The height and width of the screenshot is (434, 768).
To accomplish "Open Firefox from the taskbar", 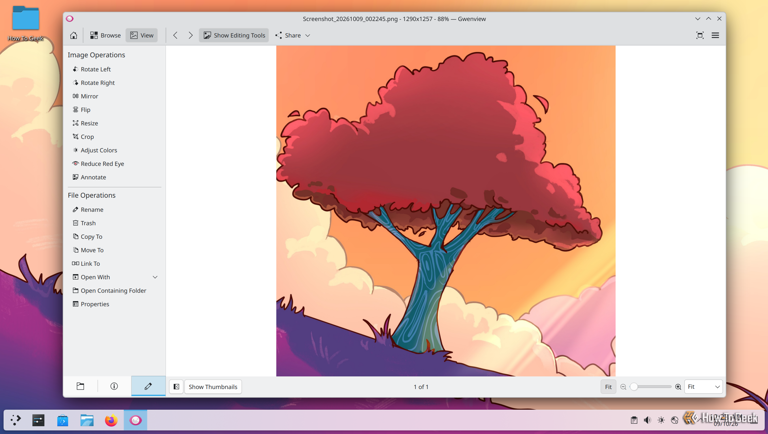I will [111, 420].
